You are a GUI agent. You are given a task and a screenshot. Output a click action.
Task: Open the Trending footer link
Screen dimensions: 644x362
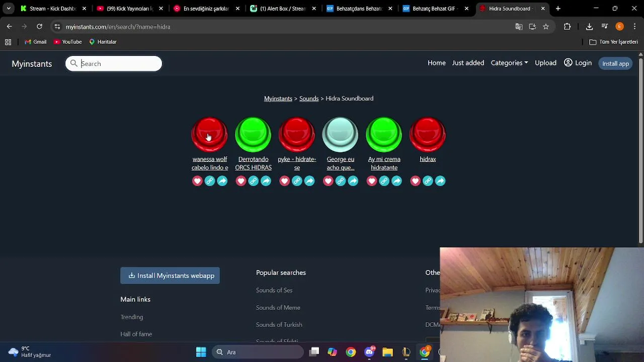[x=132, y=317]
